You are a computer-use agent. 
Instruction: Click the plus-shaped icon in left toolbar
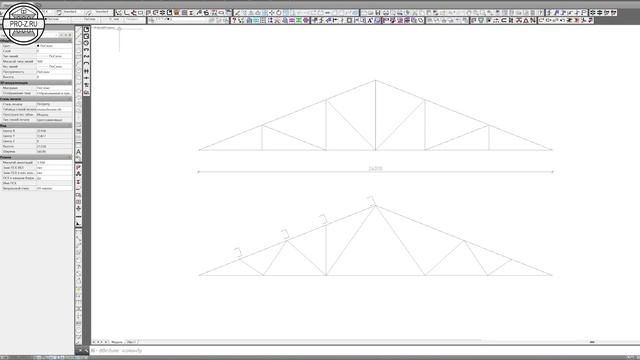78,209
